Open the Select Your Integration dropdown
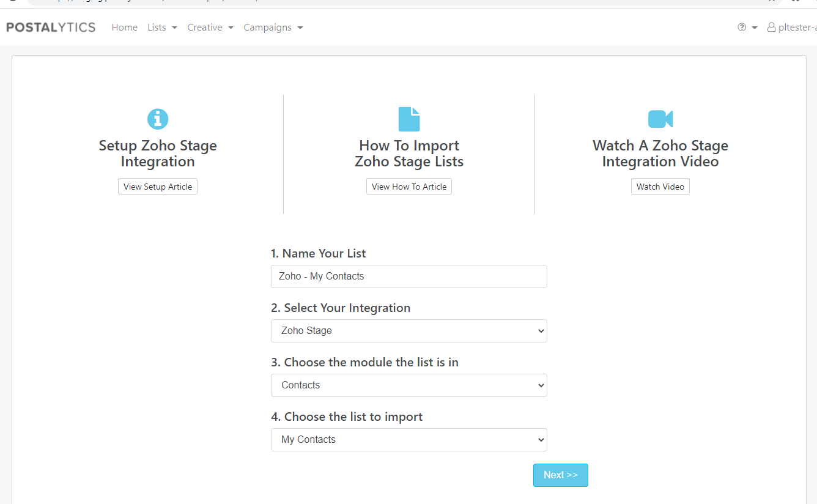The image size is (817, 504). pos(409,331)
